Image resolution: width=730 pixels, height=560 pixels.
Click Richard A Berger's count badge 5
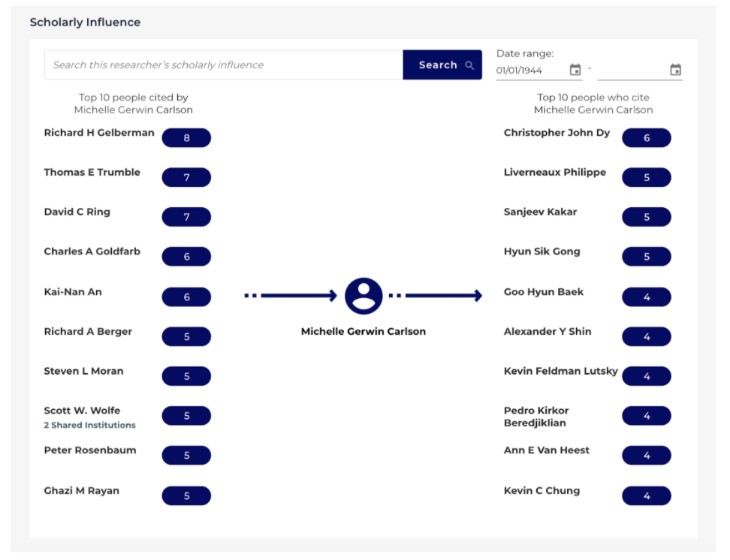point(186,336)
